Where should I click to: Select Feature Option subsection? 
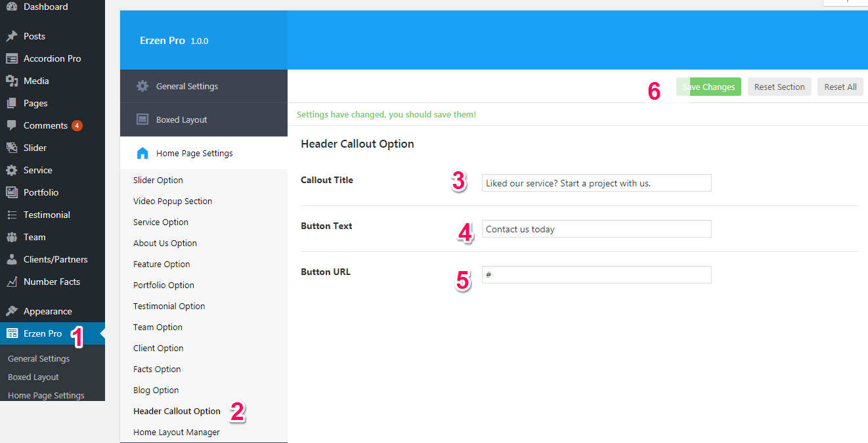coord(162,264)
